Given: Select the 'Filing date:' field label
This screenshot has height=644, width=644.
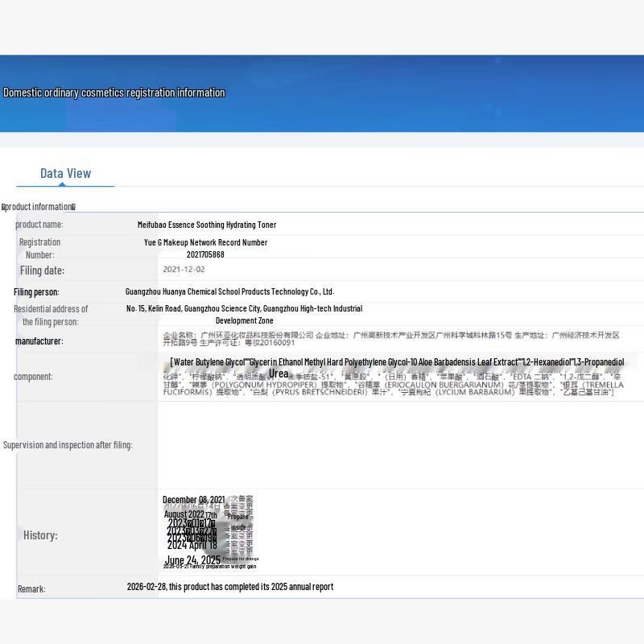Looking at the screenshot, I should 42,270.
